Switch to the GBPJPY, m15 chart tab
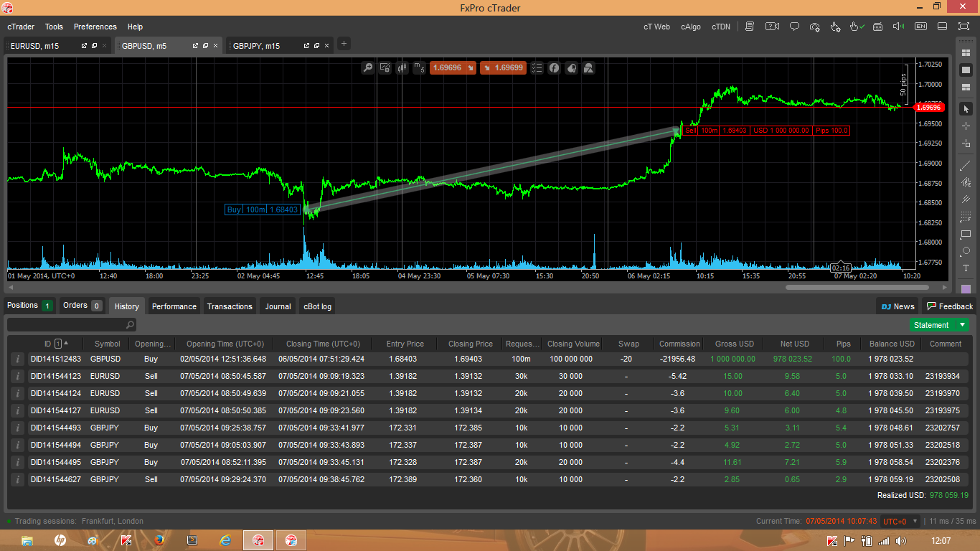The image size is (980, 551). tap(280, 46)
